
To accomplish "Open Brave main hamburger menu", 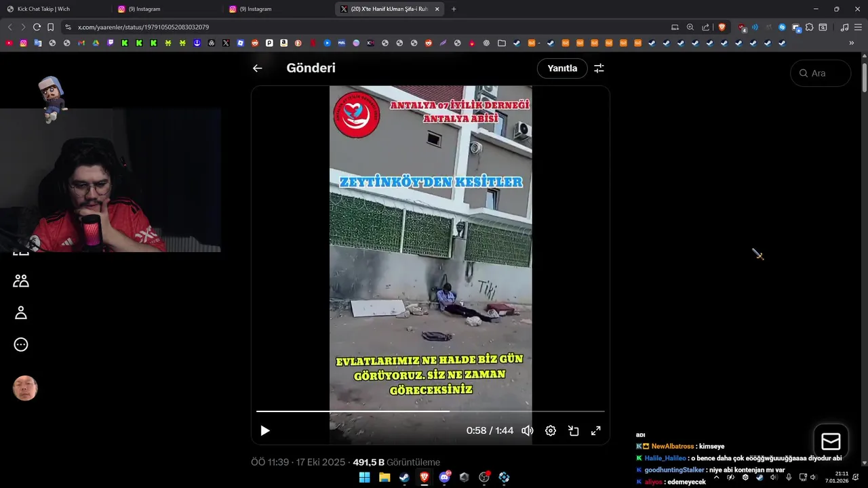I will tap(859, 27).
